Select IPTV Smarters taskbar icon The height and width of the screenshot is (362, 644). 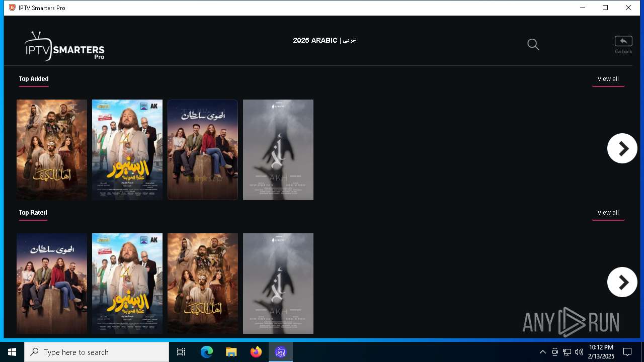pos(281,352)
